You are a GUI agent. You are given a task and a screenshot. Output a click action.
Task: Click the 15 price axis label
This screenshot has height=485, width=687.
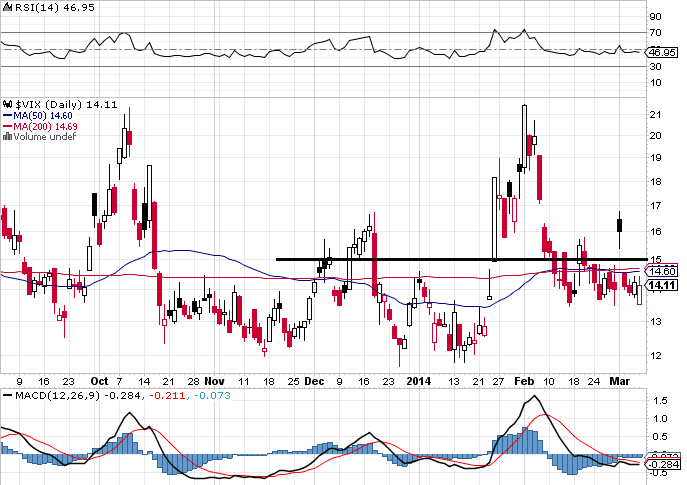point(656,259)
